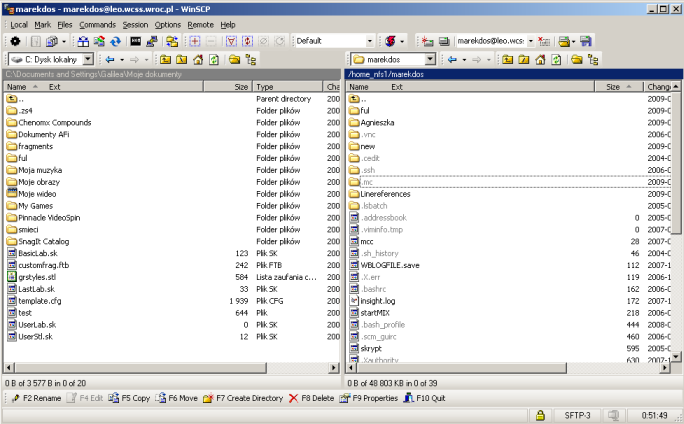Click the Invert Selection icon

(x=247, y=41)
